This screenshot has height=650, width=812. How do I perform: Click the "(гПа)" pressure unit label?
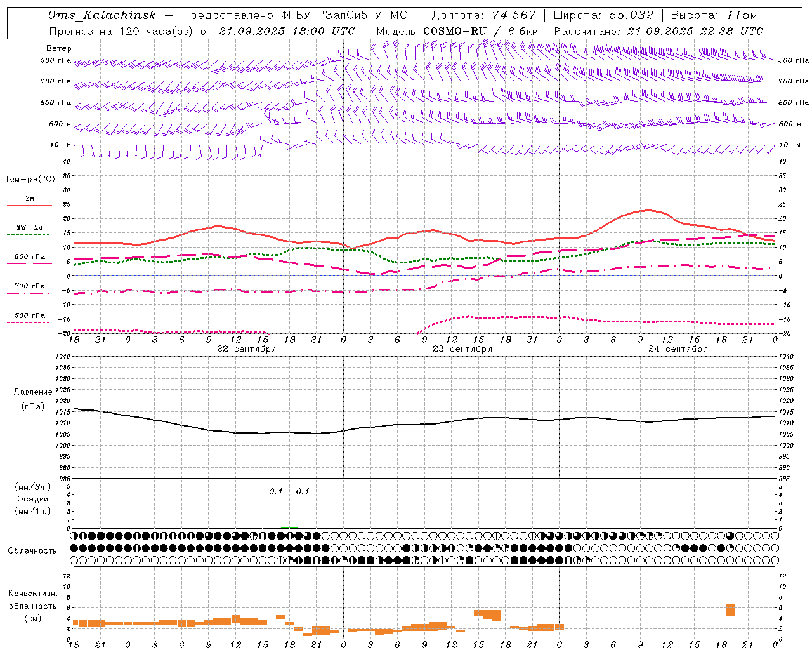(x=33, y=406)
